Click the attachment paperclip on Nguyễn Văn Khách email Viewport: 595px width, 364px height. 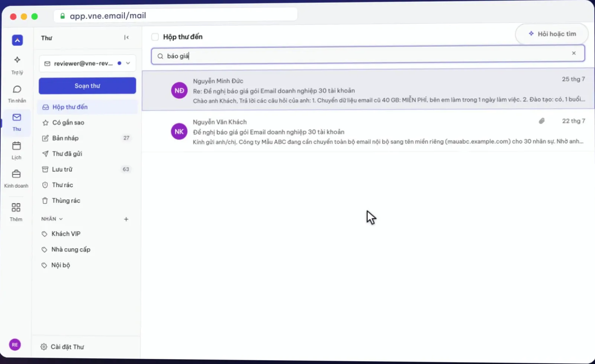[542, 121]
